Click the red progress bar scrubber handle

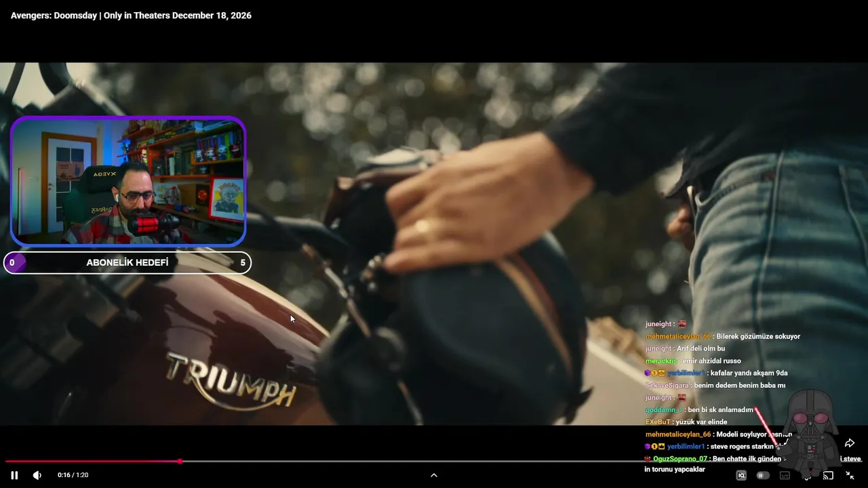[x=180, y=462]
